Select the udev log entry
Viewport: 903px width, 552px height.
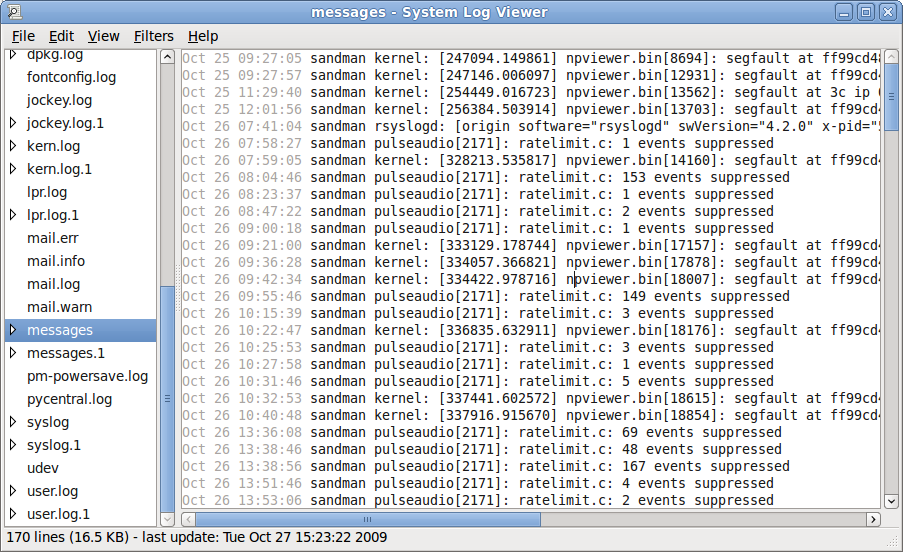point(44,468)
